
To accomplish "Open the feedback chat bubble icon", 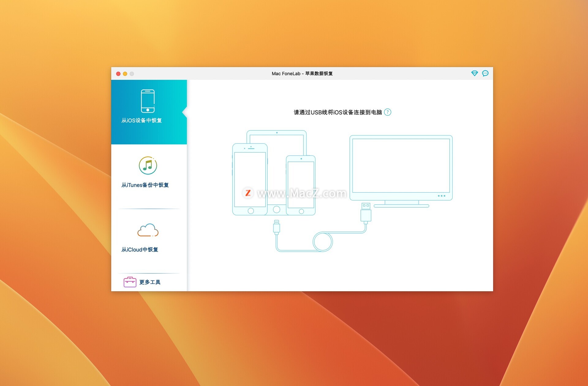I will (x=485, y=73).
